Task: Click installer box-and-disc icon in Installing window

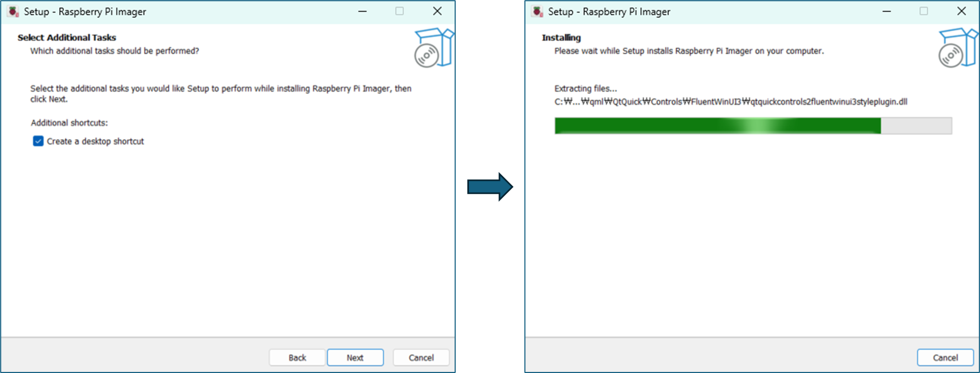Action: 958,47
